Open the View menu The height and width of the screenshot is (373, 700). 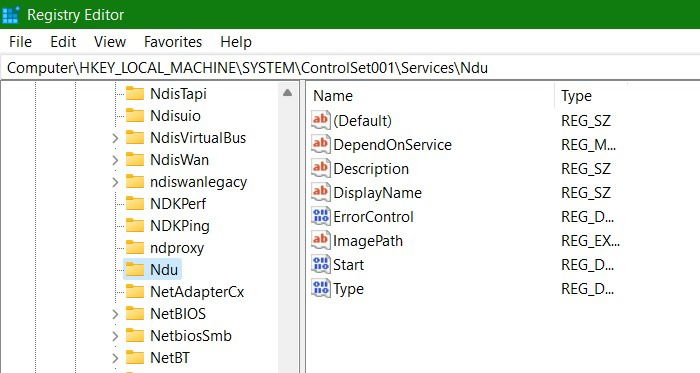coord(110,42)
